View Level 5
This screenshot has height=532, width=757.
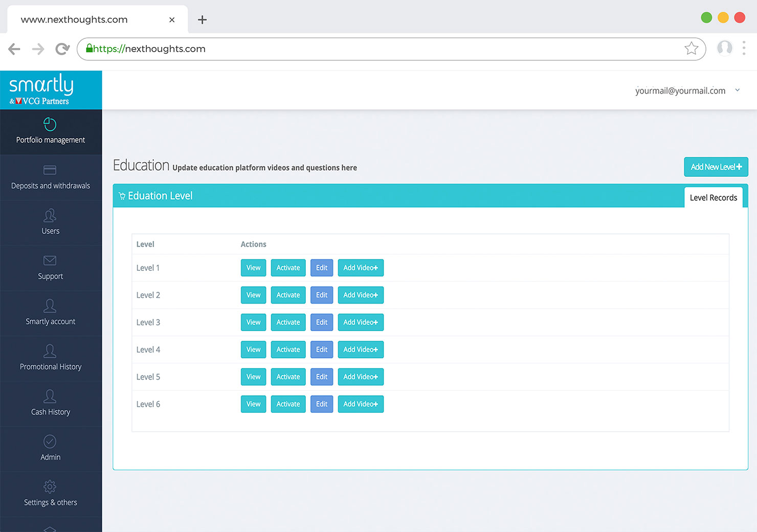pos(253,377)
